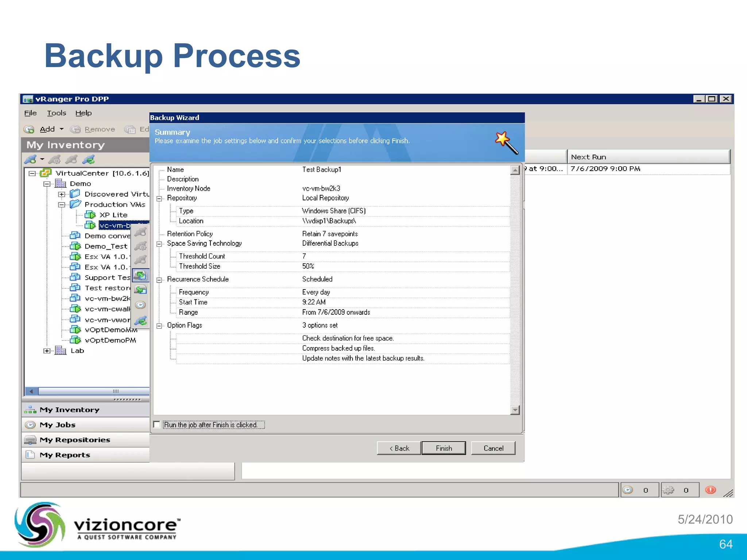
Task: Select the Demo_Test VM icon
Action: coord(75,246)
